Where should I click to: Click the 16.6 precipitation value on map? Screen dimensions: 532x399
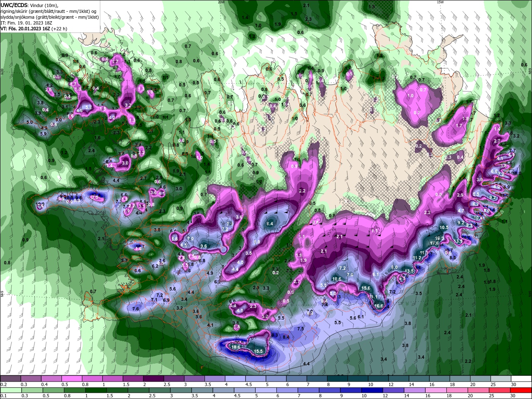point(378,306)
